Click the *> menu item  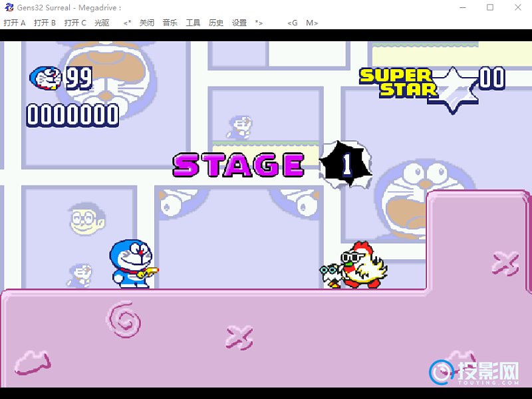[259, 23]
